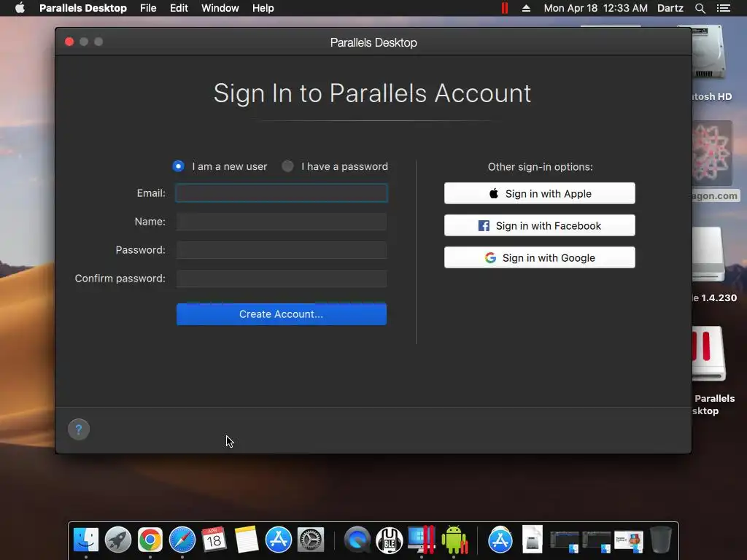Open the Edit menu
The image size is (747, 560).
pos(179,8)
